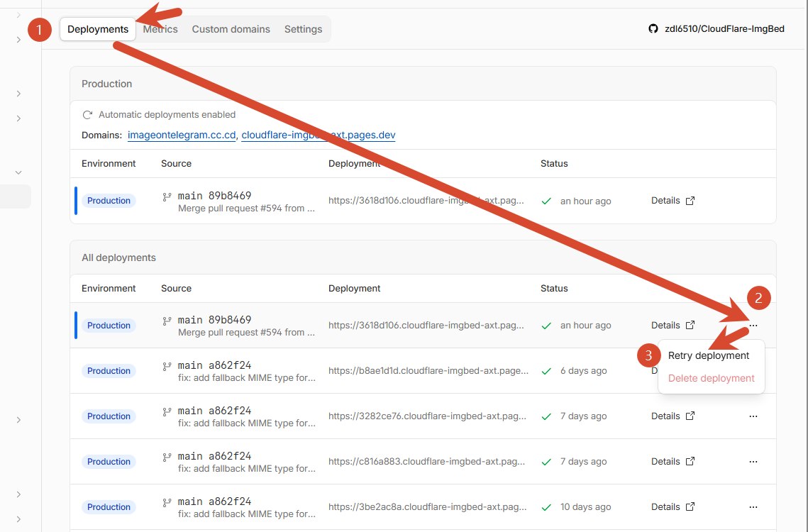Choose Delete deployment from the menu

(711, 378)
